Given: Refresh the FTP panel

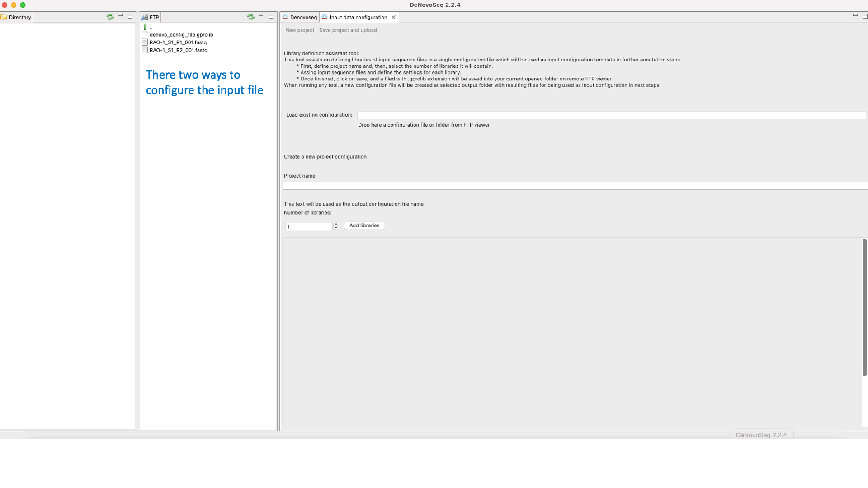Looking at the screenshot, I should click(x=250, y=17).
